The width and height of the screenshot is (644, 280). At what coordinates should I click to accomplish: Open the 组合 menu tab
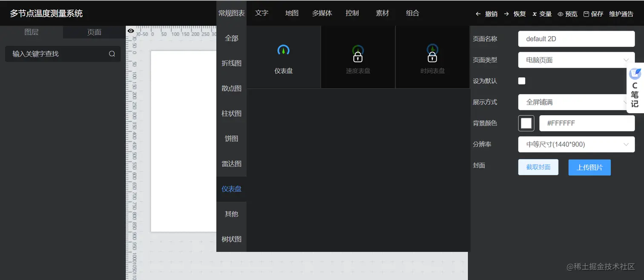tap(413, 13)
